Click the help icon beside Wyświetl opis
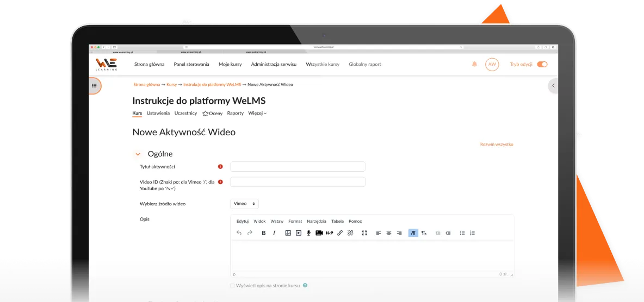Viewport: 644px width, 302px height. click(305, 285)
